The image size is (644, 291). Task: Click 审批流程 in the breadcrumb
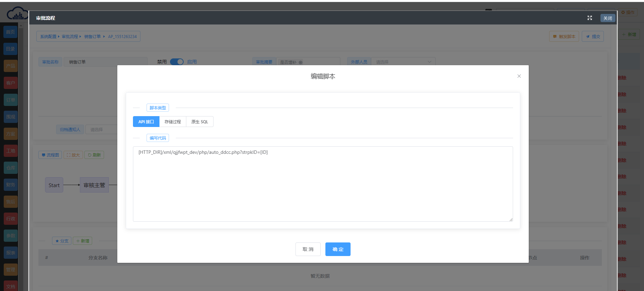tap(70, 37)
